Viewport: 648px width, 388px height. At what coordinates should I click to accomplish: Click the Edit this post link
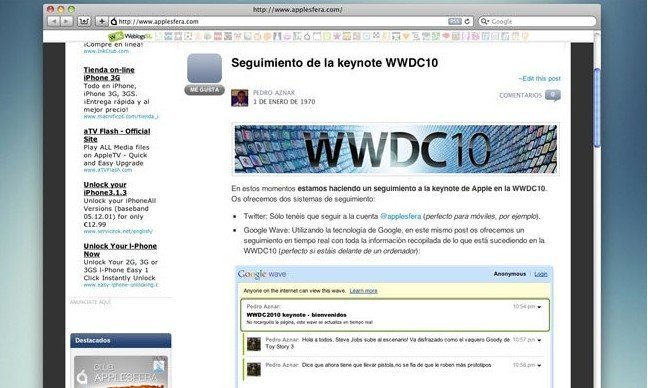(539, 79)
